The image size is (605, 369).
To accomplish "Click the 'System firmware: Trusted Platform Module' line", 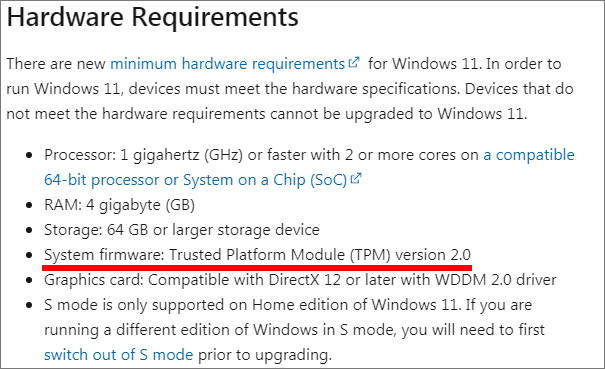I will tap(257, 255).
